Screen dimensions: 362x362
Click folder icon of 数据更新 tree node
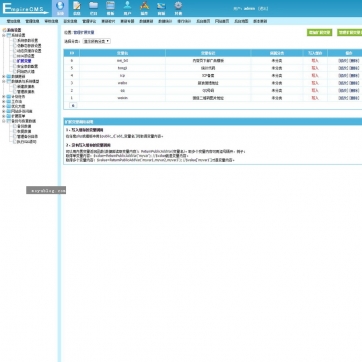(9, 76)
